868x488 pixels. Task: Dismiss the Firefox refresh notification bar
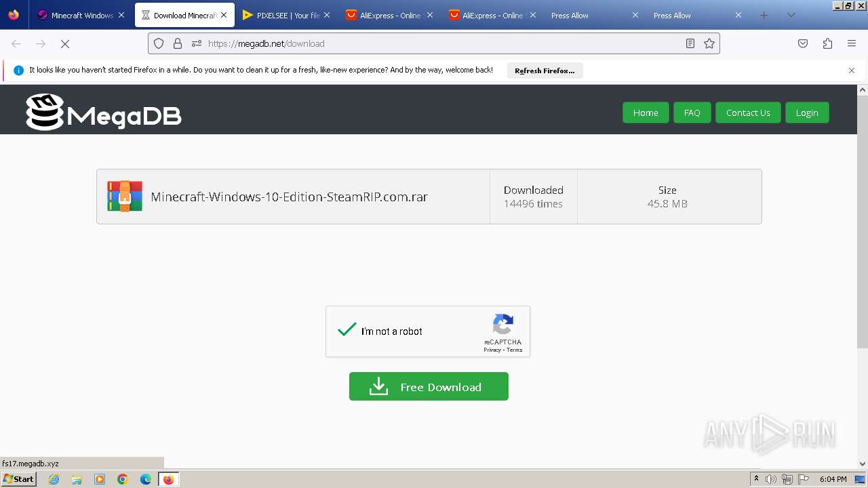pyautogui.click(x=852, y=70)
